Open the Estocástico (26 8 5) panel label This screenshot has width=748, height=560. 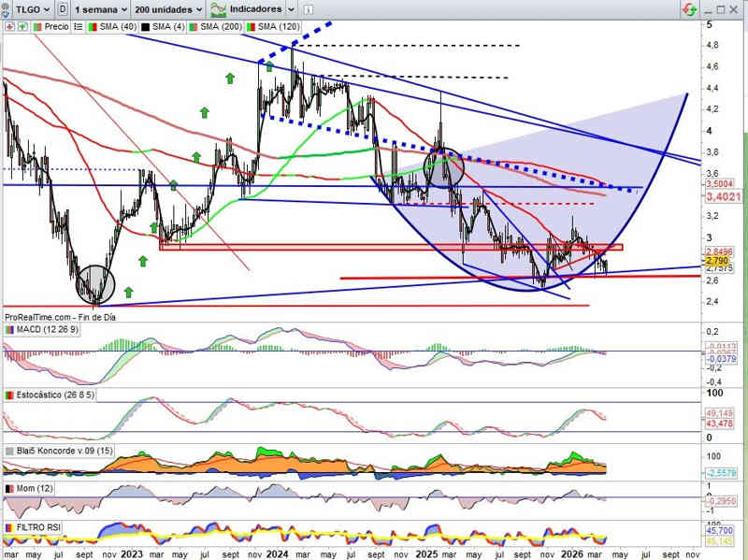coord(53,395)
